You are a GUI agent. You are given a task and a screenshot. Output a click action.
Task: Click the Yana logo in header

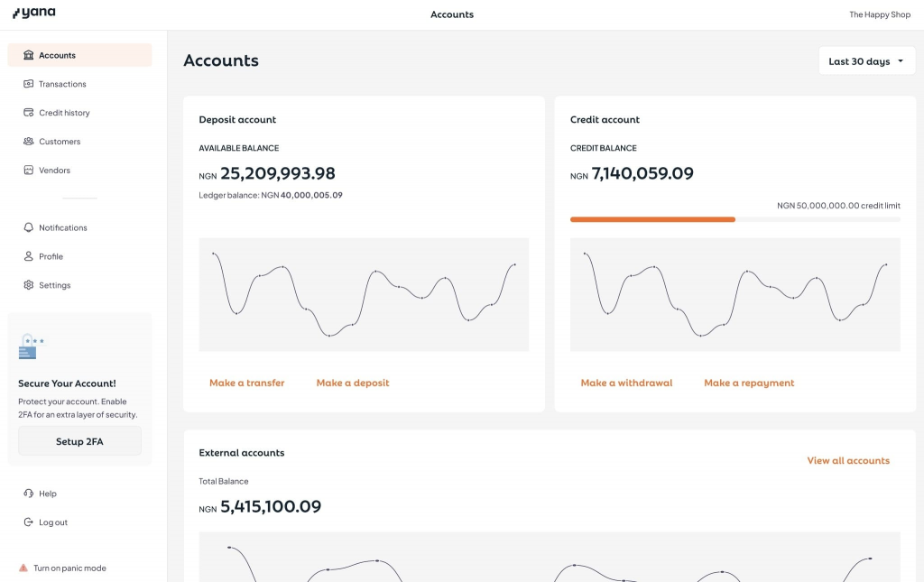(x=34, y=14)
